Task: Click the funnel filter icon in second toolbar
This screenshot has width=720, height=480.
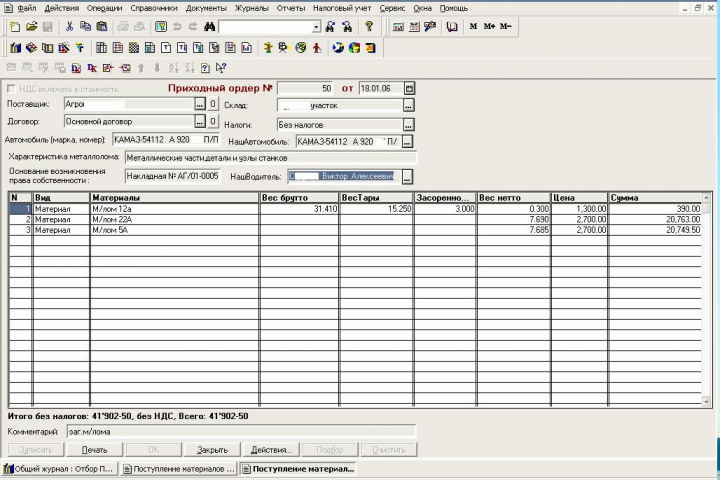Action: (79, 47)
